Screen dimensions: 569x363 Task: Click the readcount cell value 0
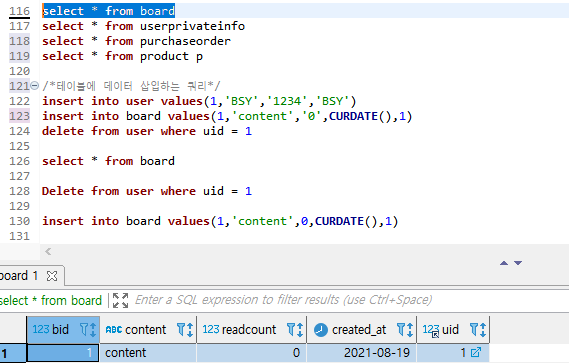(252, 353)
